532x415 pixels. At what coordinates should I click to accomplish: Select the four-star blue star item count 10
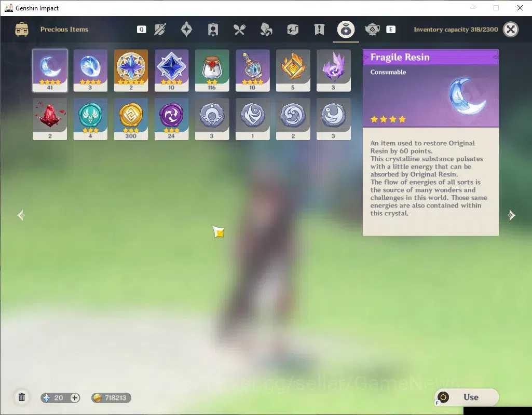coord(171,71)
